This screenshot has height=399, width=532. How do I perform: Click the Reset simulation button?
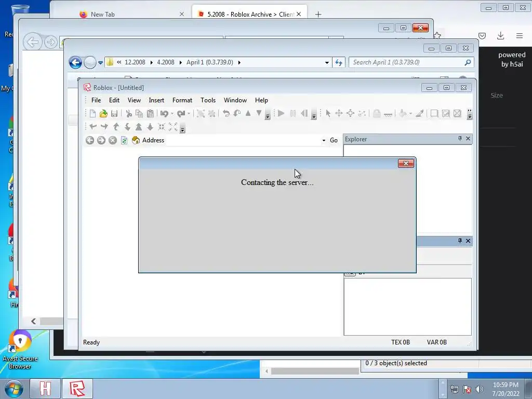point(304,113)
